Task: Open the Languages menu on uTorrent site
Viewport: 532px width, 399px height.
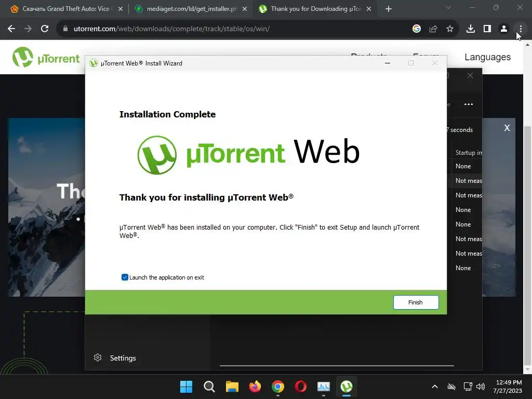Action: pos(487,57)
